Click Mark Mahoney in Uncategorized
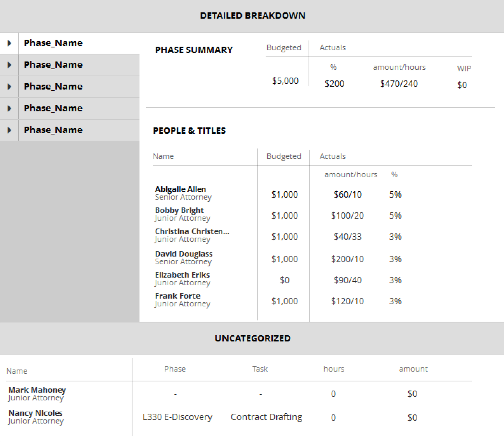Image resolution: width=504 pixels, height=442 pixels. (x=37, y=390)
